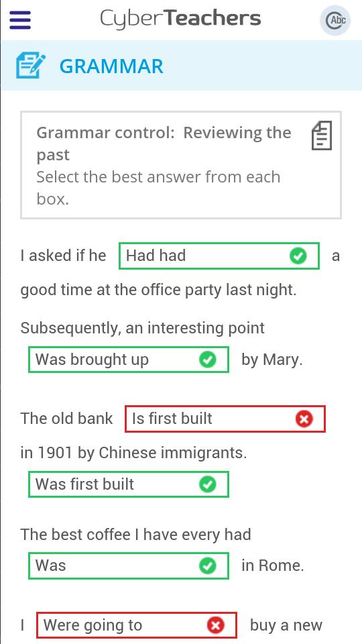This screenshot has width=362, height=644.
Task: Click the Select the best answer instruction text
Action: pyautogui.click(x=158, y=188)
